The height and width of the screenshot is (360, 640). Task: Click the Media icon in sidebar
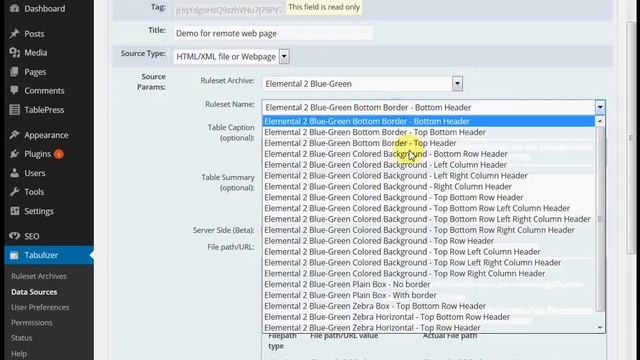click(14, 52)
